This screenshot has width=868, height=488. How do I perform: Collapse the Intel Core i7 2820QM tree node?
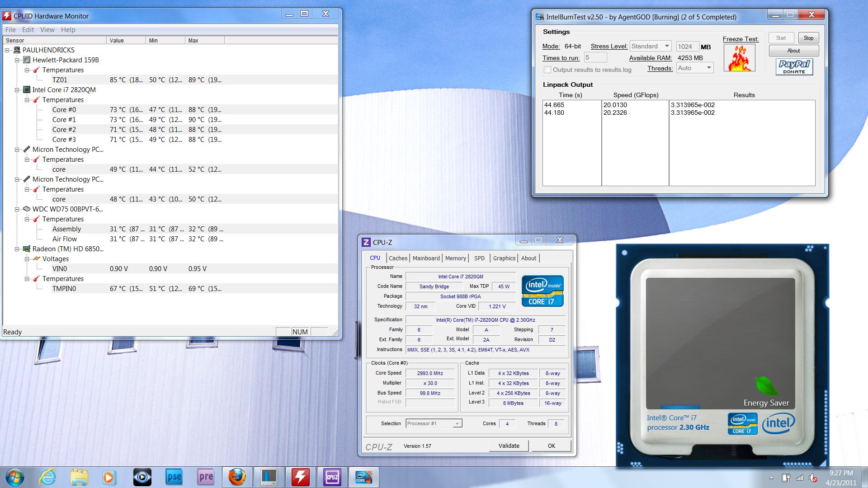[17, 90]
